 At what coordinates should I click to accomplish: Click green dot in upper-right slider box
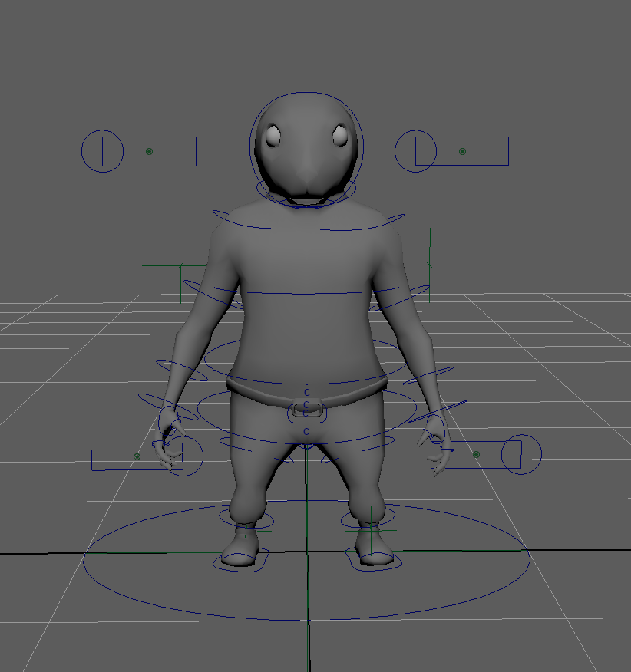click(x=462, y=151)
